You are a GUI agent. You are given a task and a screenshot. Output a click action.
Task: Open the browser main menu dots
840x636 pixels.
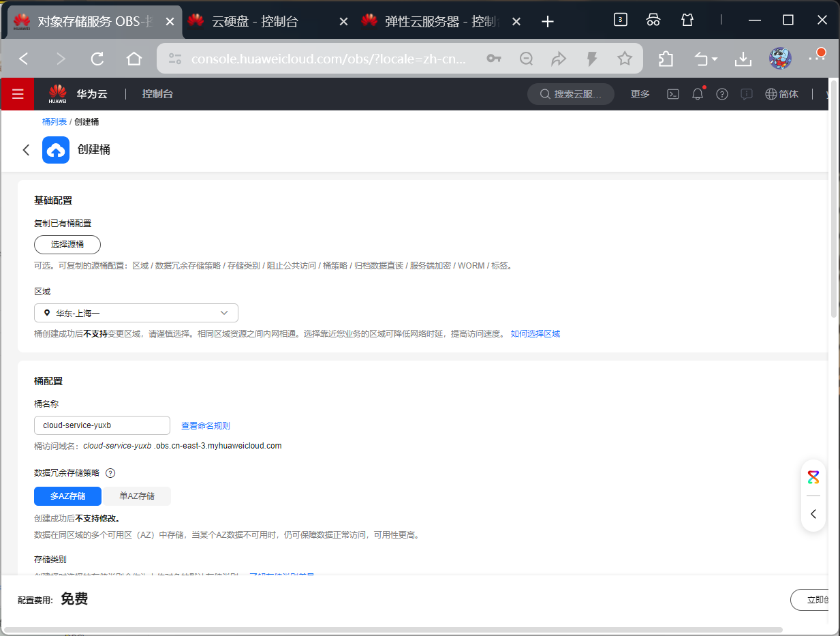pos(816,57)
